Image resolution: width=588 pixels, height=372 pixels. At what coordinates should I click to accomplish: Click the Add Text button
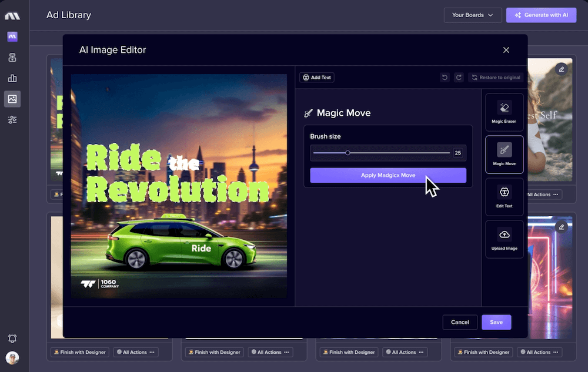(x=317, y=78)
